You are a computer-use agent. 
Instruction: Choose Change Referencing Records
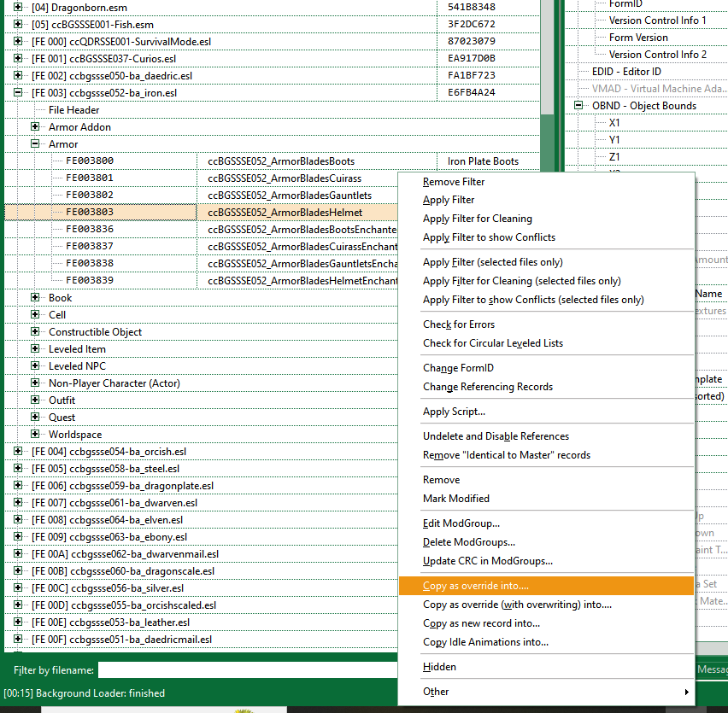tap(546, 387)
